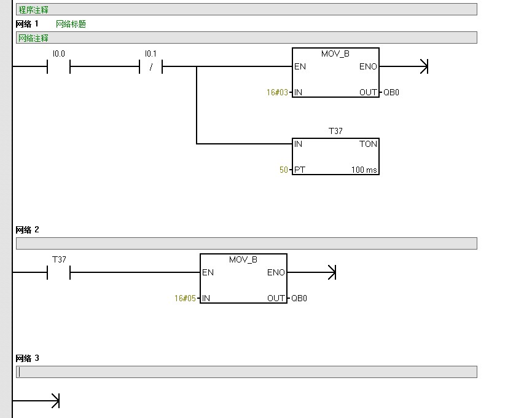Select the I0.0 normally open contact
Image resolution: width=532 pixels, height=418 pixels.
[59, 66]
